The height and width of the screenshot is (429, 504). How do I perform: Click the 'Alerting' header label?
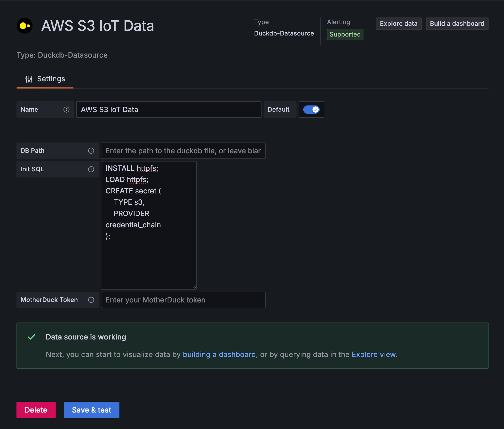(x=338, y=22)
